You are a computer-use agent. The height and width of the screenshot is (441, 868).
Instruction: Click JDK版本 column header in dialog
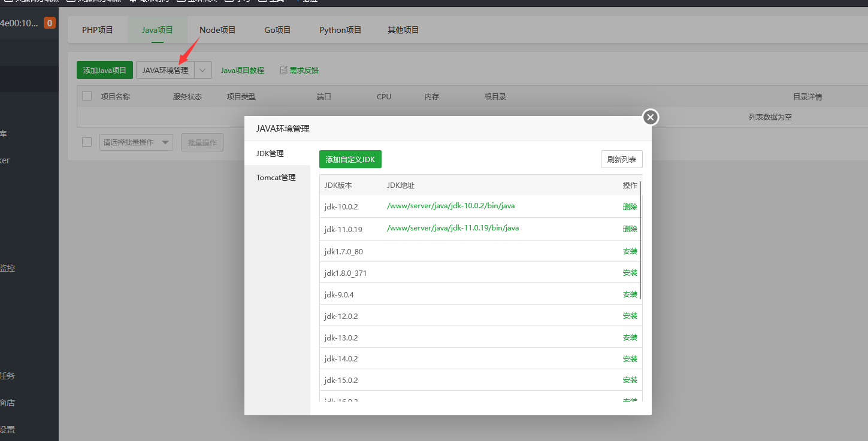(x=338, y=185)
